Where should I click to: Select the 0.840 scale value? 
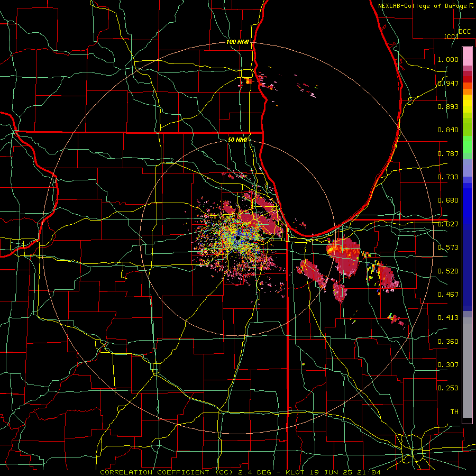coord(448,130)
